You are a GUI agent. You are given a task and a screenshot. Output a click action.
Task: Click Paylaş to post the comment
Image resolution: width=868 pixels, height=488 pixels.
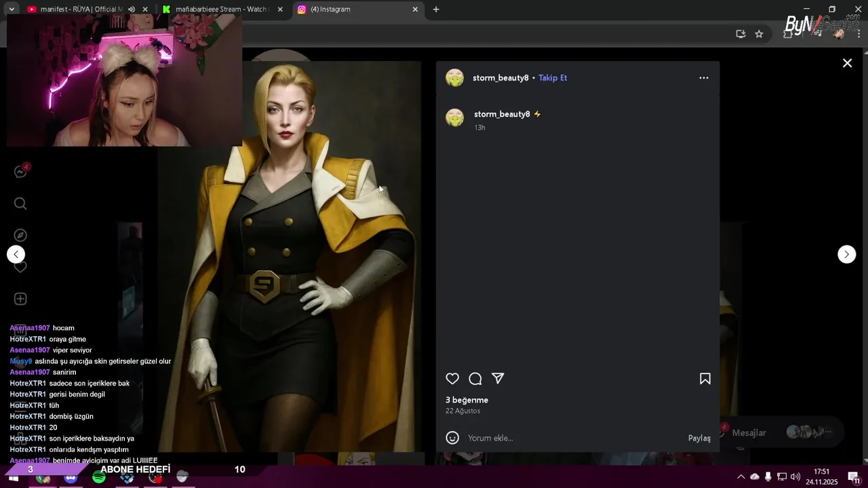699,438
